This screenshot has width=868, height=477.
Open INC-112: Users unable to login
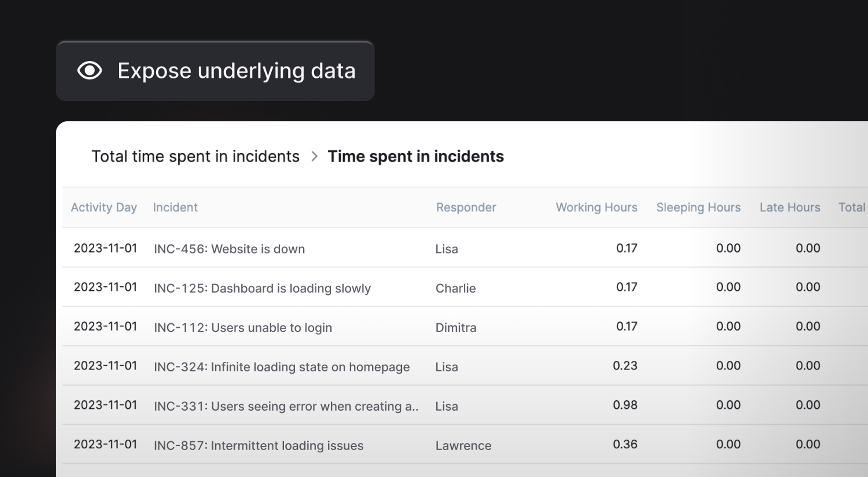point(243,328)
